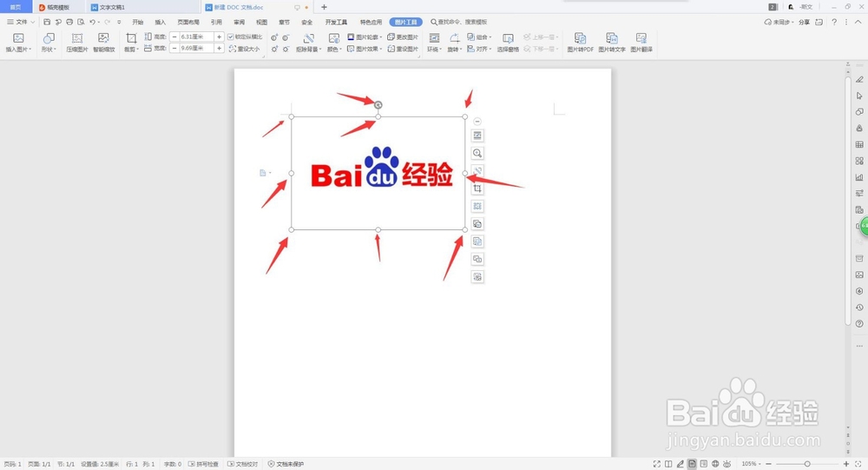Click the layout options floating icon beside picture
Viewport: 868px width, 470px height.
point(477,136)
